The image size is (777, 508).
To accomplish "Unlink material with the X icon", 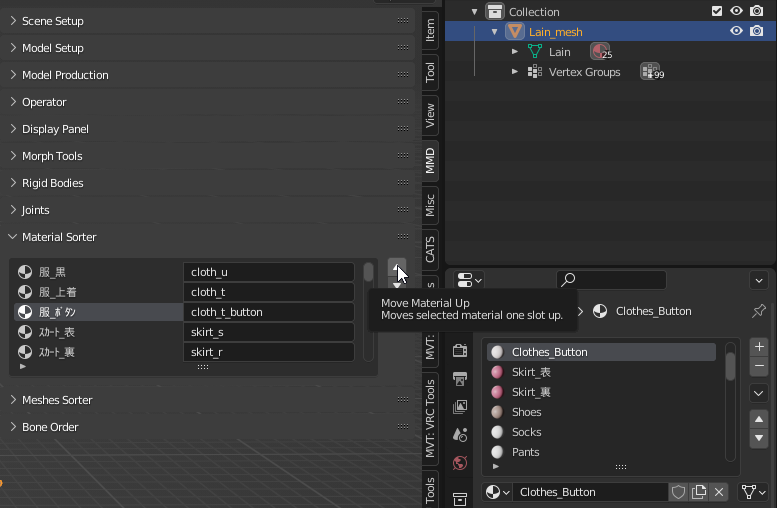I will 719,492.
